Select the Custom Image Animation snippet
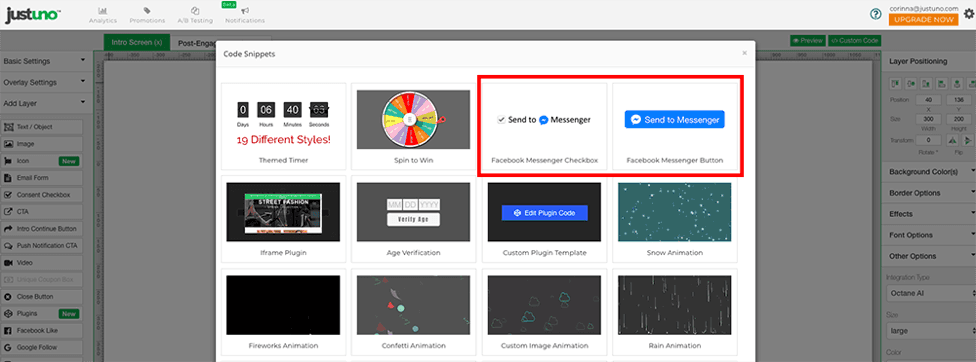 tap(544, 312)
